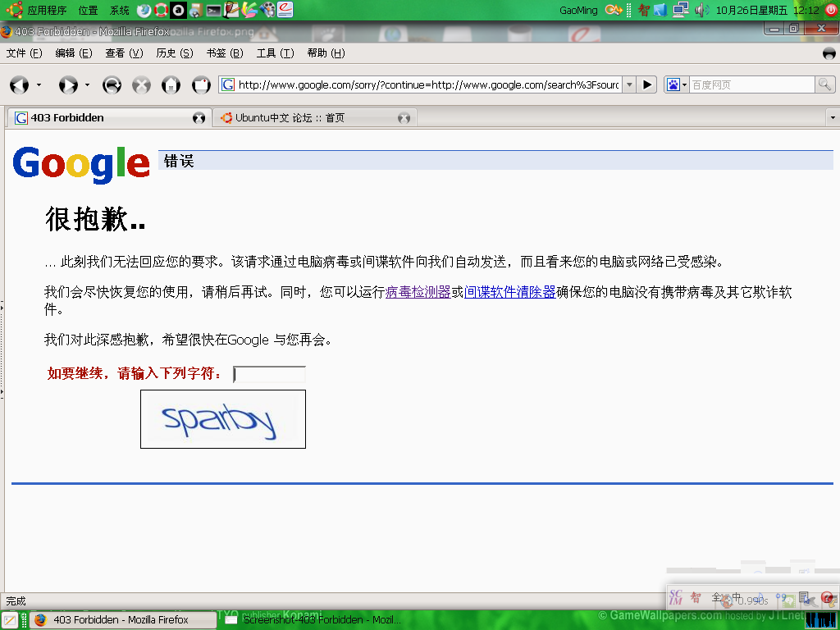Reload the current page
Image resolution: width=840 pixels, height=630 pixels.
pyautogui.click(x=112, y=84)
